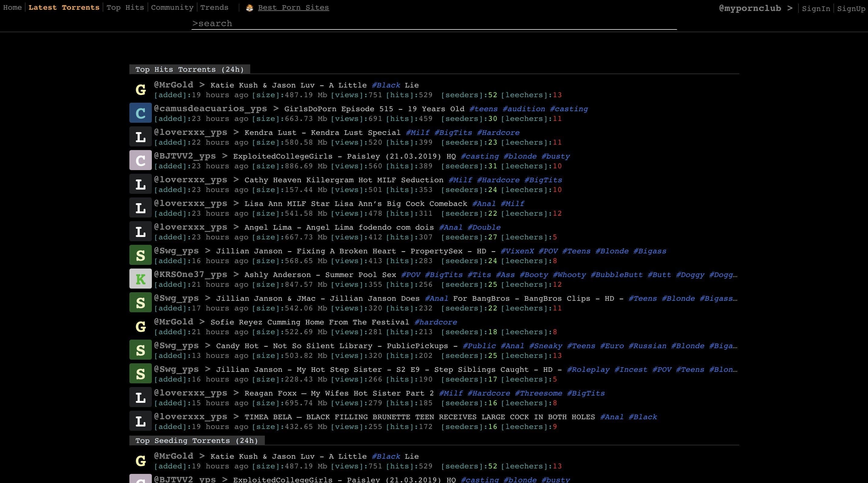
Task: Go to the Trends page
Action: (214, 7)
